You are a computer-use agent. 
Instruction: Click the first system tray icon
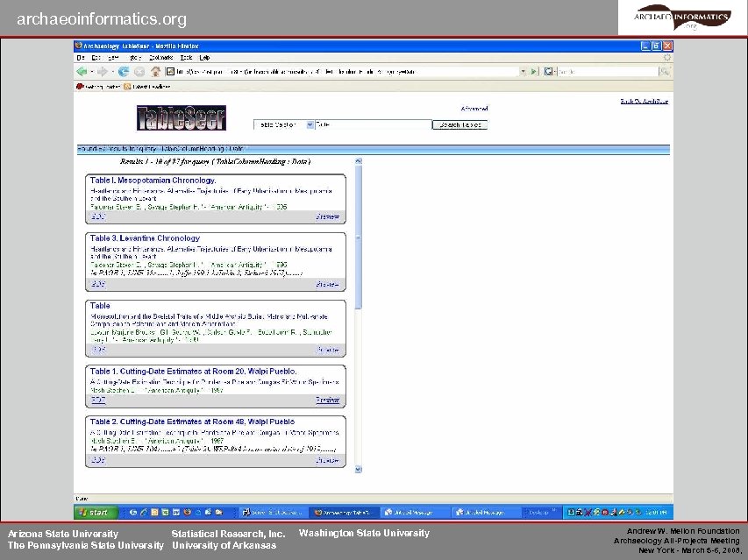point(571,513)
